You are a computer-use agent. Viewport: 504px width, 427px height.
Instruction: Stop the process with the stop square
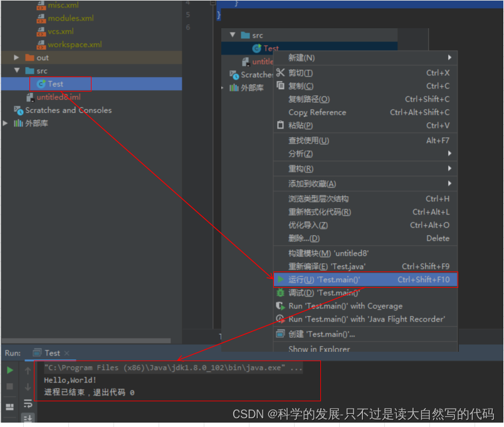10,386
